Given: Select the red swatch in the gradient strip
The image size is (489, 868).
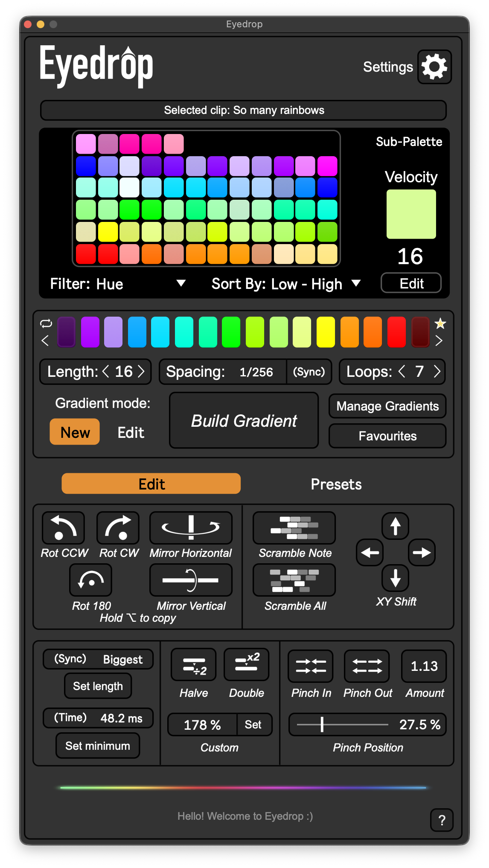Looking at the screenshot, I should point(396,332).
